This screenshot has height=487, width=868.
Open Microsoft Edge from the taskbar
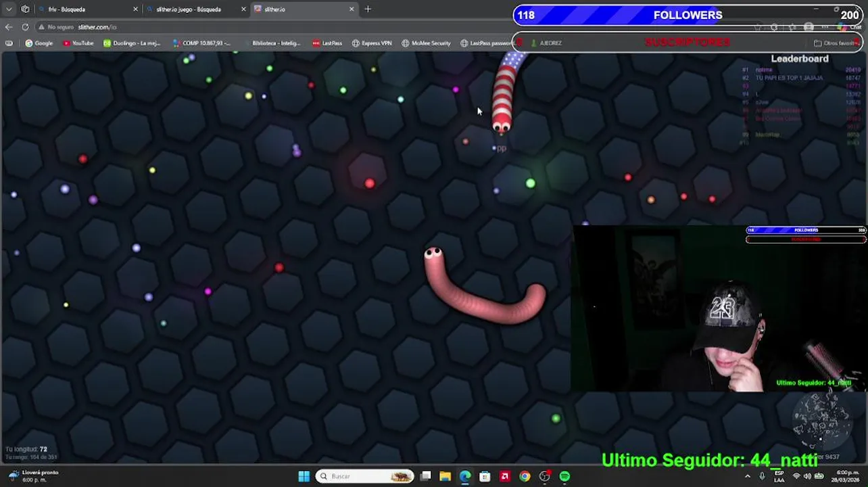point(465,476)
